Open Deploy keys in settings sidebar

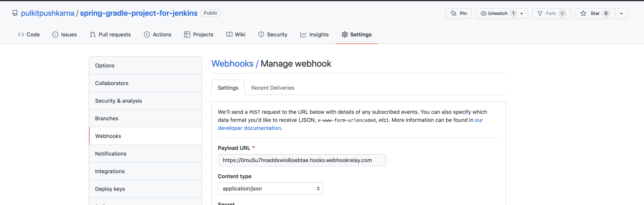click(x=145, y=189)
